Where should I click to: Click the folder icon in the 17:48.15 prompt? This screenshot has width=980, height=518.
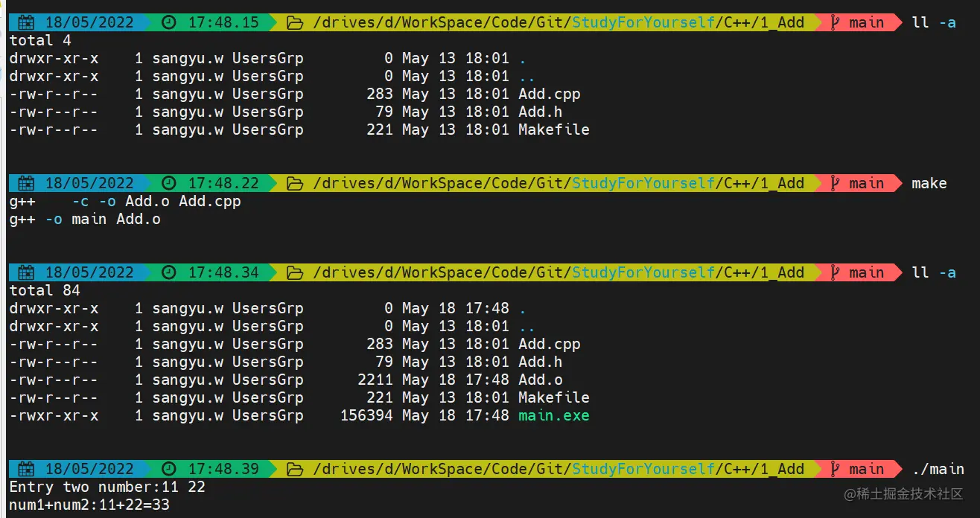pyautogui.click(x=295, y=22)
